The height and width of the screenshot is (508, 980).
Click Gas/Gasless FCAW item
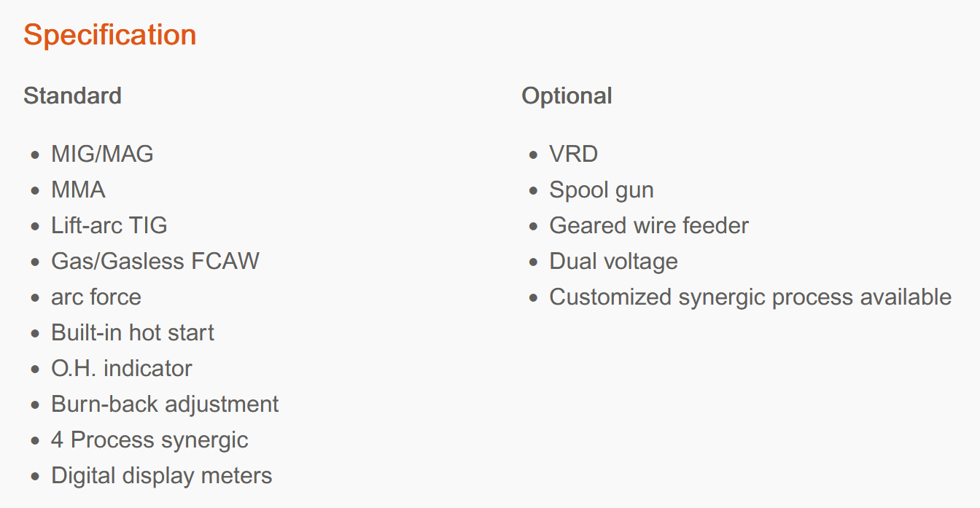[x=155, y=261]
